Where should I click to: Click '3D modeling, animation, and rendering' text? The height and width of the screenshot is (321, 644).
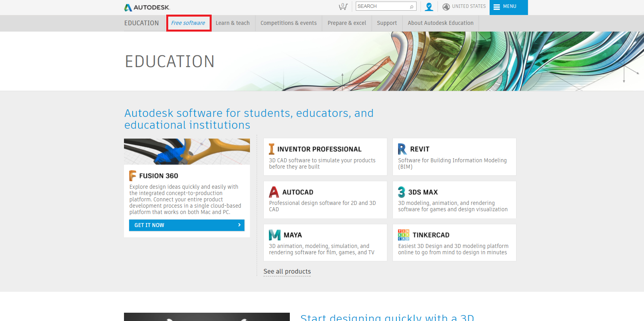[x=453, y=206]
